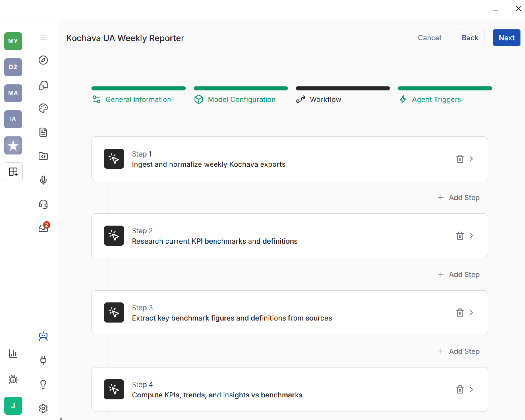
Task: Delete Step 1 using trash icon
Action: tap(460, 159)
